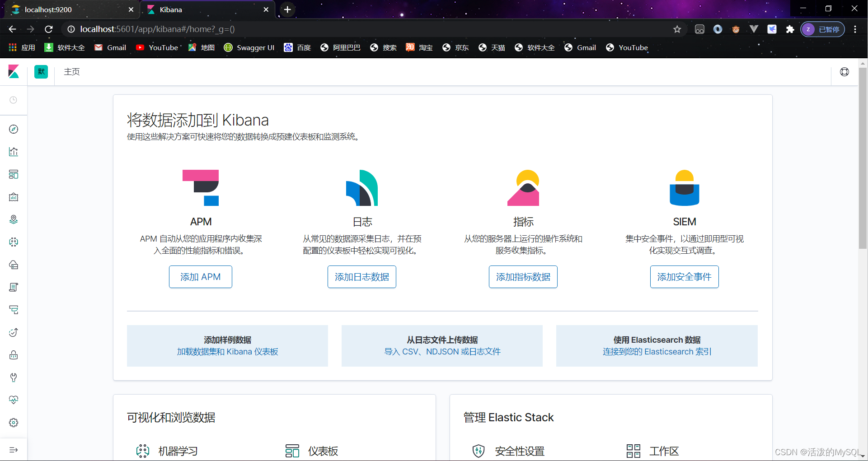The image size is (868, 461).
Task: Open the Maps pin icon in sidebar
Action: [14, 219]
